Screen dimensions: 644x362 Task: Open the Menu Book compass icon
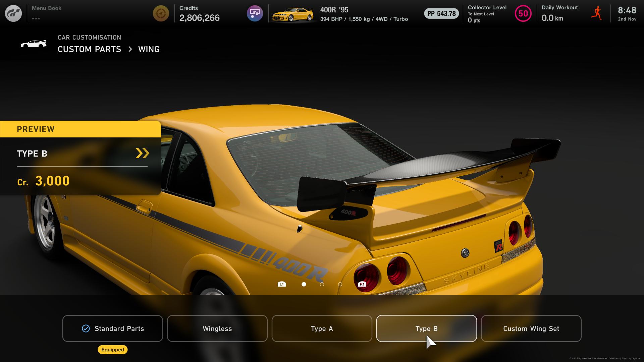(x=161, y=13)
